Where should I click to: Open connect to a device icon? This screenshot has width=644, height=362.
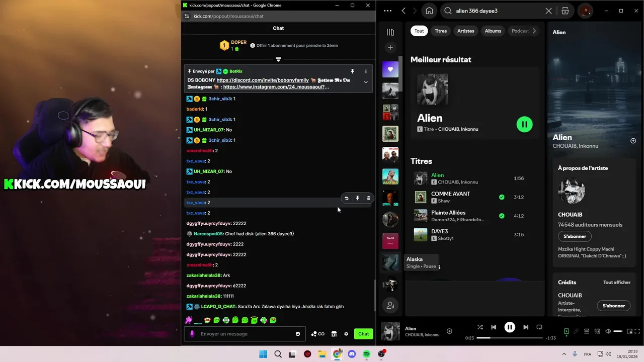pyautogui.click(x=598, y=331)
